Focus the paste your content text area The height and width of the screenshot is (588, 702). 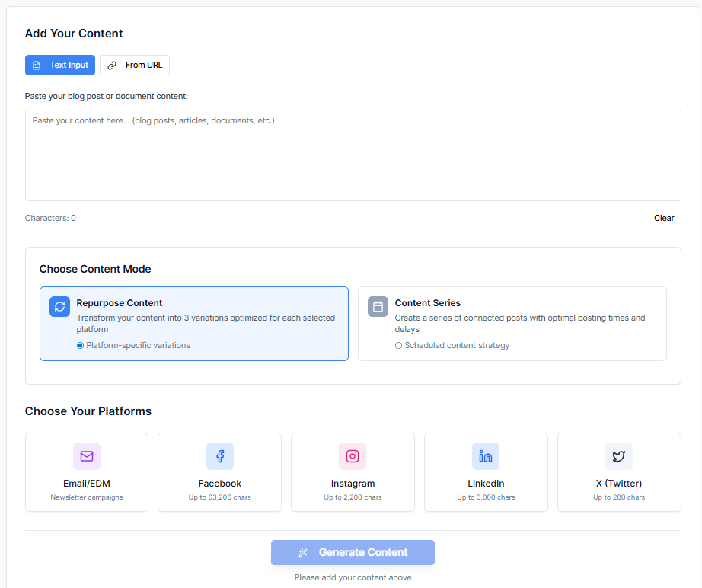click(x=353, y=155)
